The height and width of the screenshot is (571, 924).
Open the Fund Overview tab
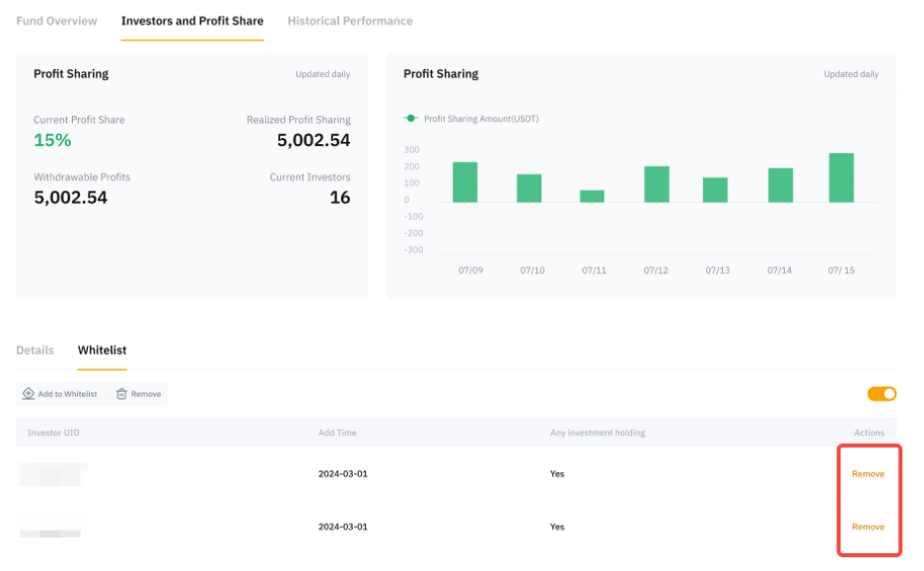[x=56, y=21]
